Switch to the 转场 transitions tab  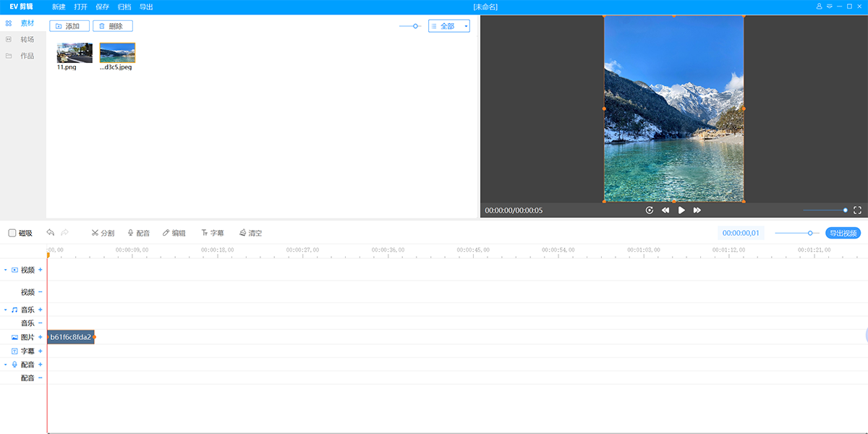(27, 39)
